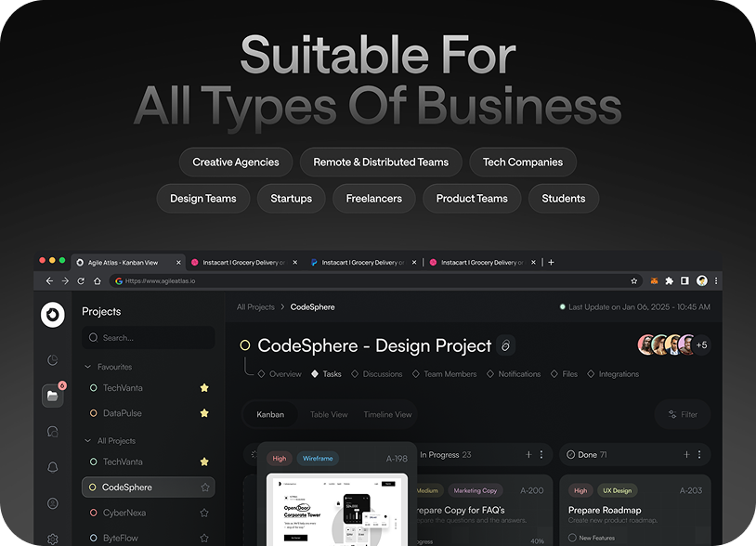
Task: Open the notifications bell sidebar icon
Action: 53,467
